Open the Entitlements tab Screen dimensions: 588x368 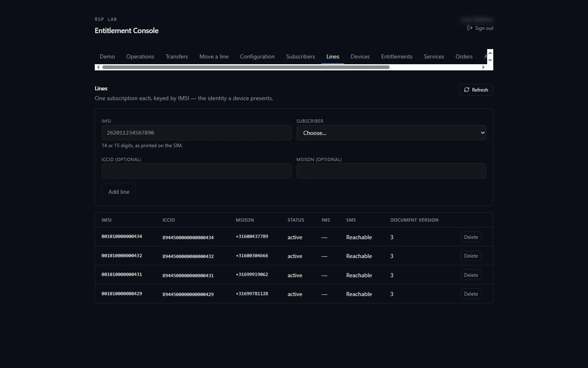tap(397, 56)
